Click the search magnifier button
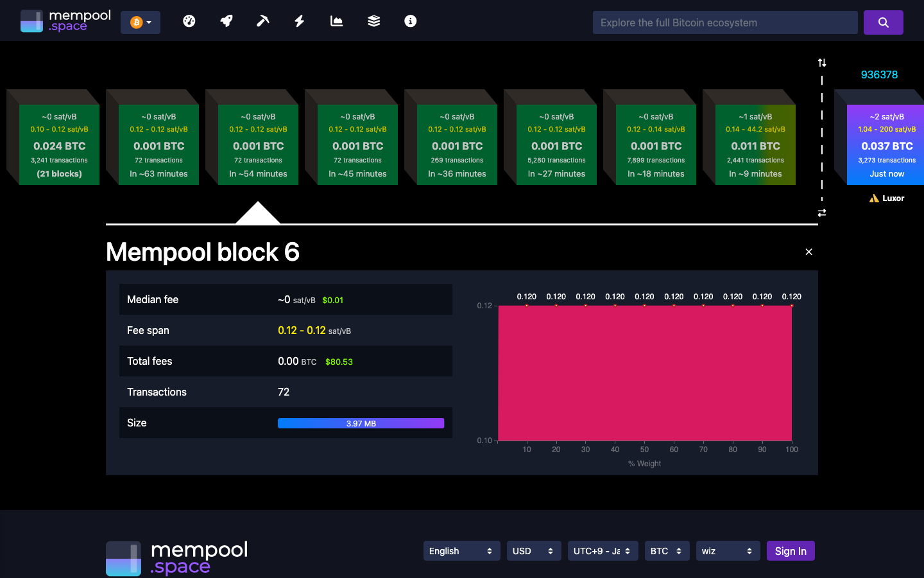The image size is (924, 578). (x=884, y=22)
